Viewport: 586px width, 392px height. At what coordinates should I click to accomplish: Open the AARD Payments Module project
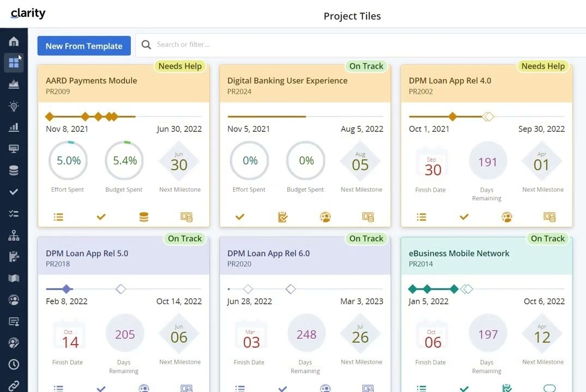[x=91, y=81]
